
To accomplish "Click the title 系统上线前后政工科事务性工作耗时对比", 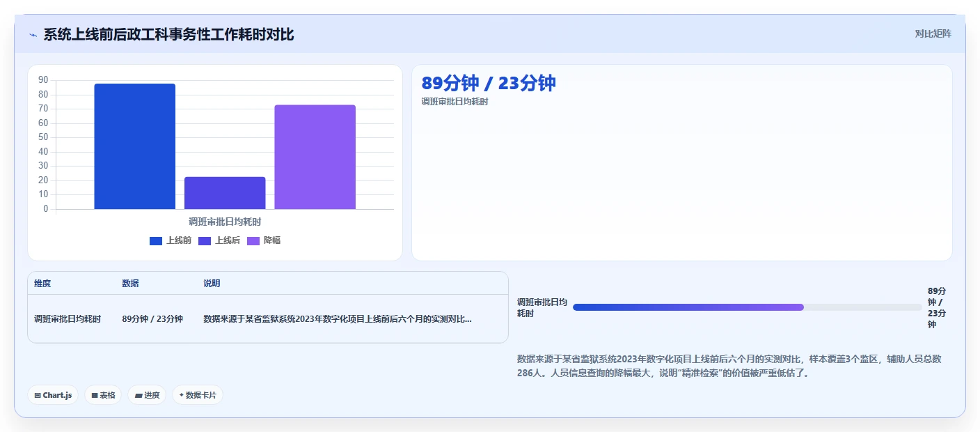I will (168, 34).
